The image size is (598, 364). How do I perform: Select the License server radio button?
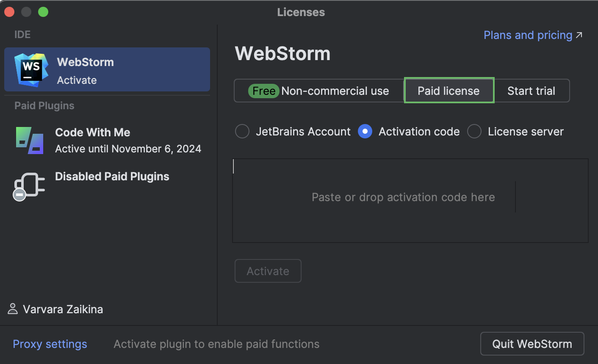[x=474, y=131]
